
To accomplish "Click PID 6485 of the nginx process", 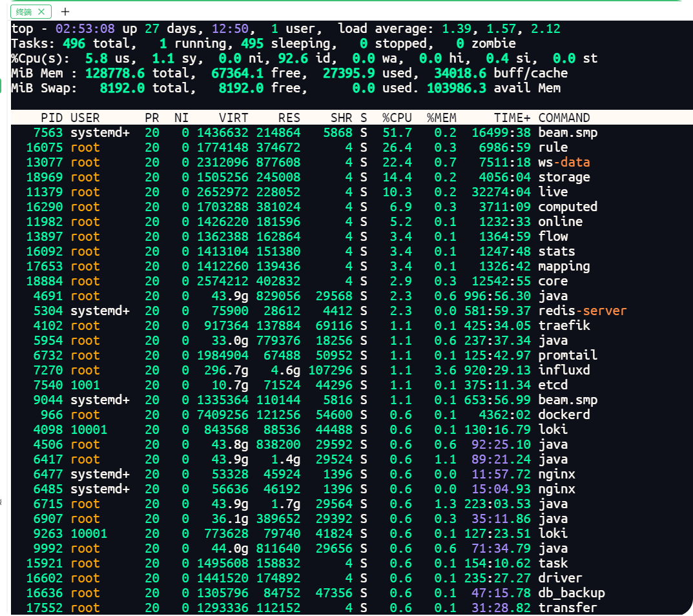I will pyautogui.click(x=48, y=489).
